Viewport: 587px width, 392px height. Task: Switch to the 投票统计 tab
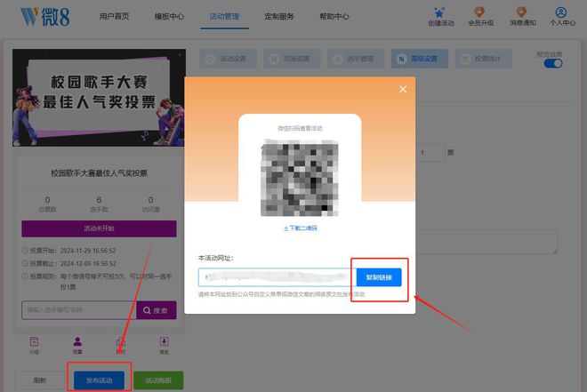coord(483,59)
